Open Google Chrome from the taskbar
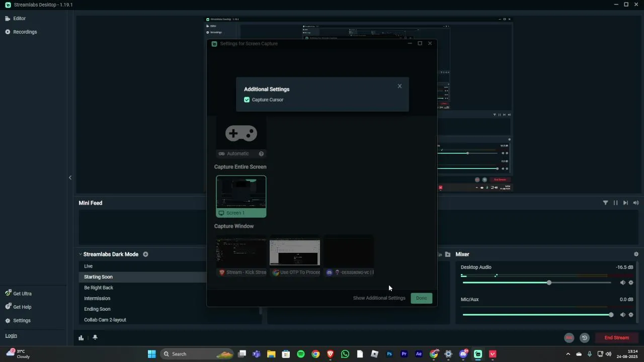 [315, 354]
